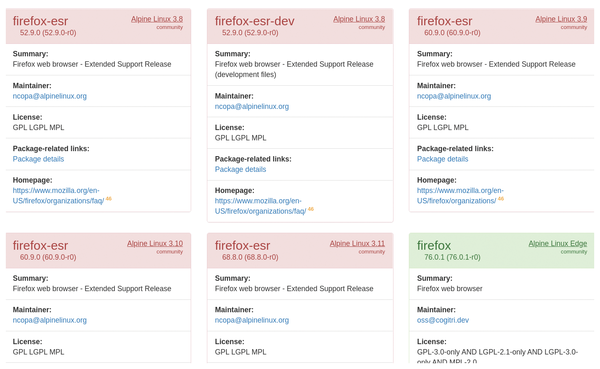Image resolution: width=600 pixels, height=369 pixels.
Task: Open Package details on the Alpine Linux 3.9 card
Action: 442,159
